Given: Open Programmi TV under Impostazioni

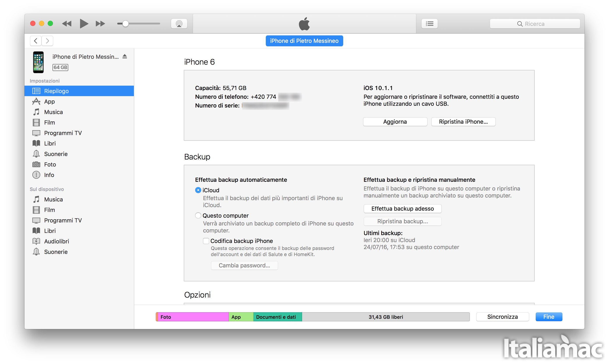Looking at the screenshot, I should click(x=79, y=133).
